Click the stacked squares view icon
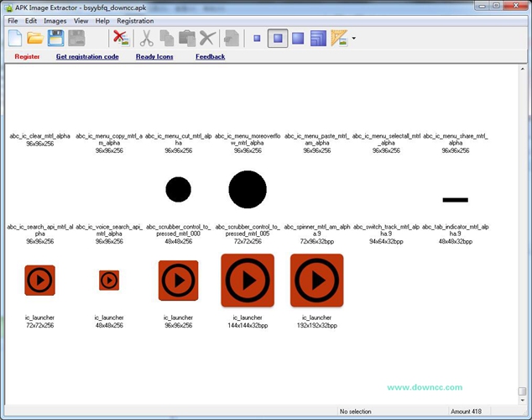This screenshot has height=420, width=532. tap(318, 38)
